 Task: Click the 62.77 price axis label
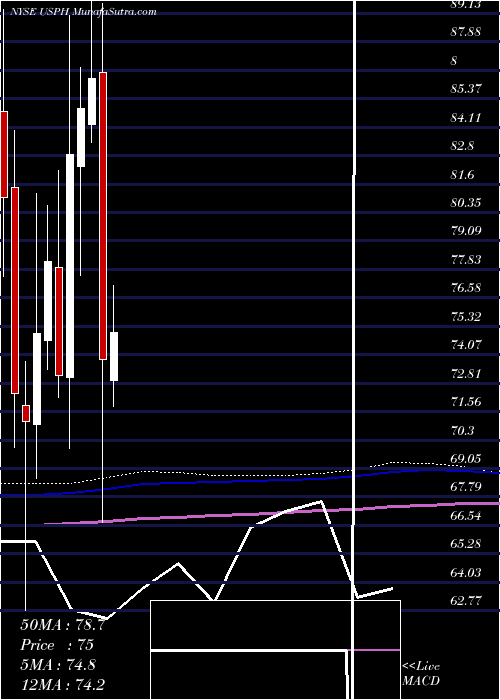(466, 601)
